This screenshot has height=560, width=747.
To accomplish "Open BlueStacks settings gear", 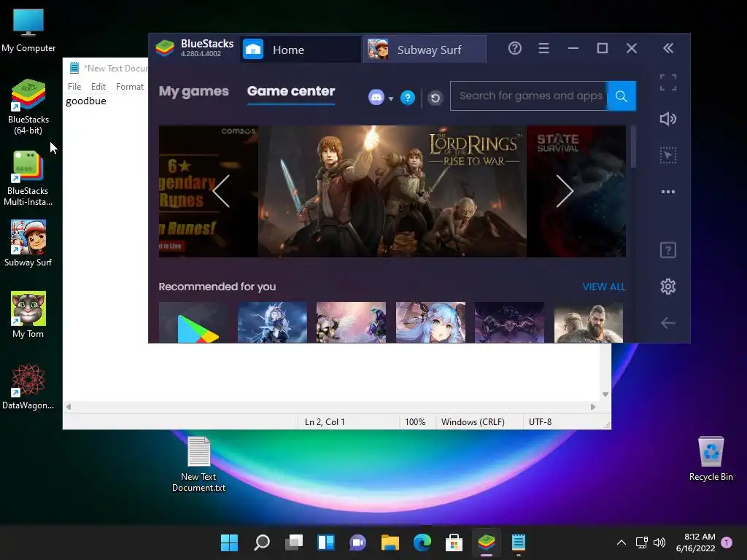I will pyautogui.click(x=668, y=286).
